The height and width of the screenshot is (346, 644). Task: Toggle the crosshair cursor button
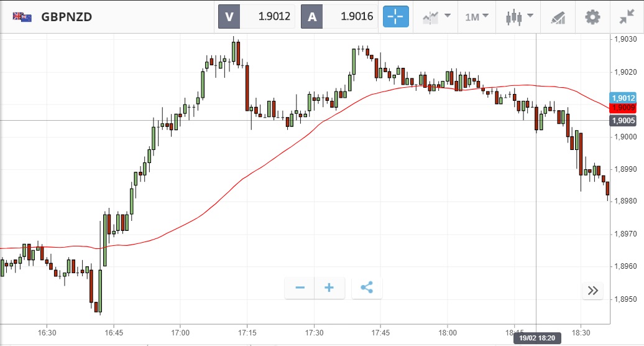pyautogui.click(x=396, y=17)
